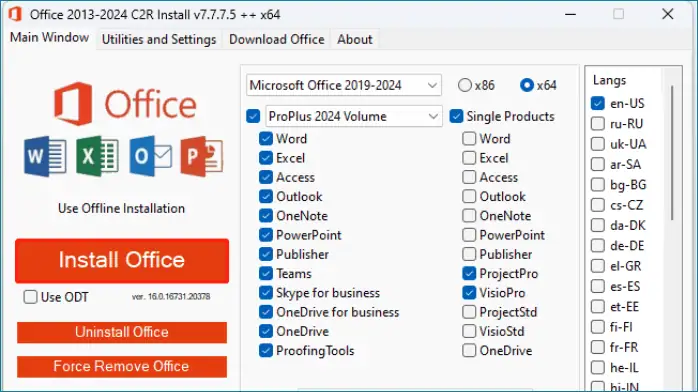Check the es-ES language
Image resolution: width=698 pixels, height=392 pixels.
click(597, 286)
